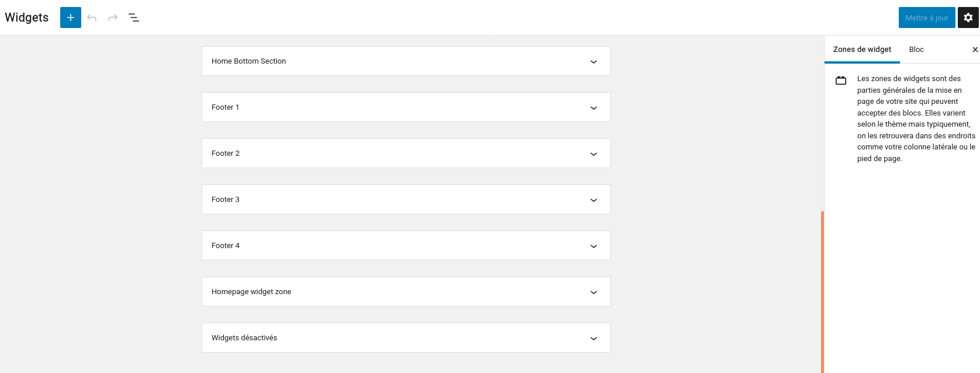The image size is (980, 373).
Task: Click the widget area icon in sidebar
Action: [x=841, y=81]
